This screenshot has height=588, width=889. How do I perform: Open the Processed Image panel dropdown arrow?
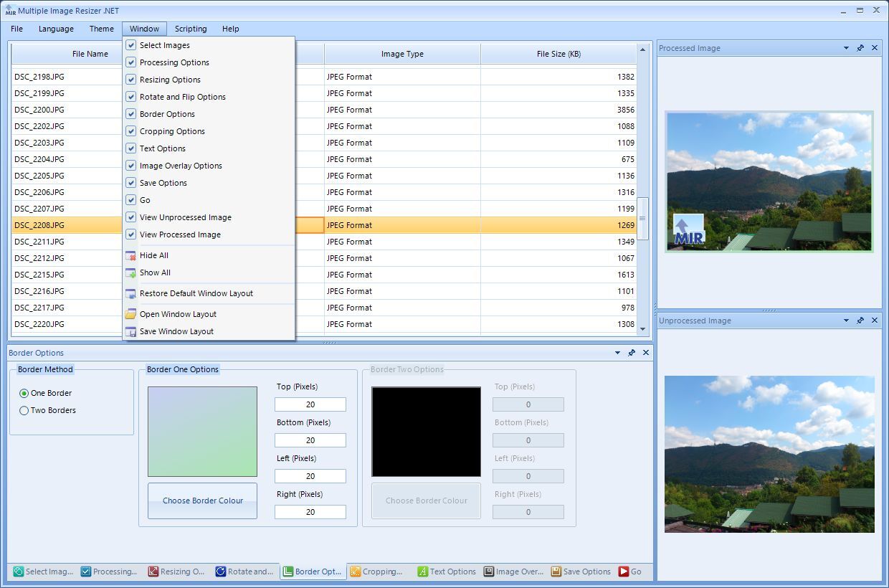coord(847,48)
